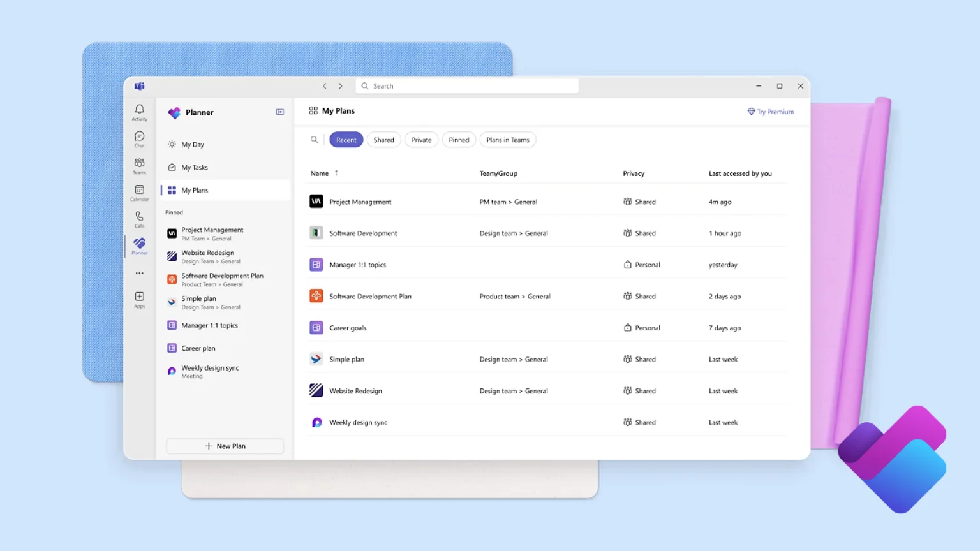The height and width of the screenshot is (551, 980).
Task: Click 'Product team > General' cell
Action: coord(515,296)
